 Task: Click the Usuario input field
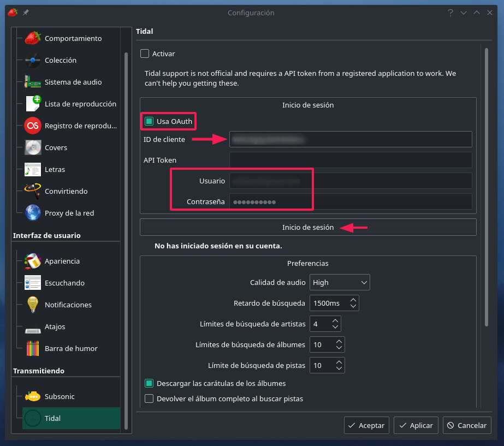[x=351, y=181]
